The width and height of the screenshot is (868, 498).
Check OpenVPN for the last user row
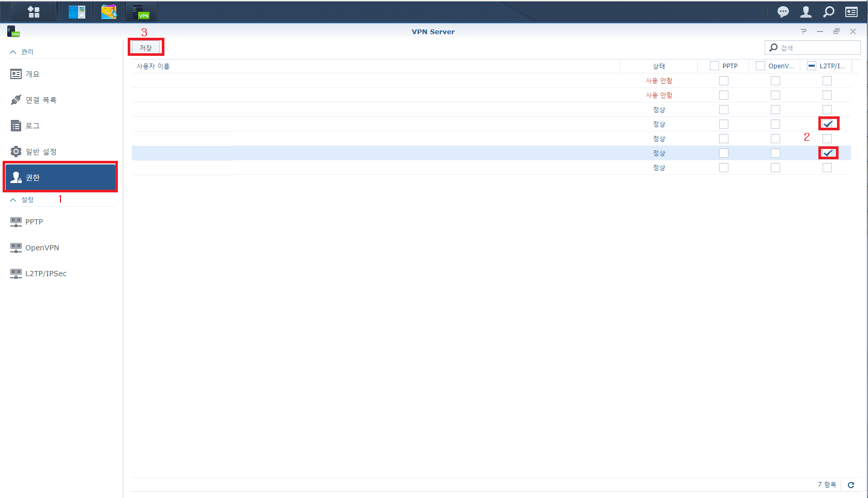775,168
